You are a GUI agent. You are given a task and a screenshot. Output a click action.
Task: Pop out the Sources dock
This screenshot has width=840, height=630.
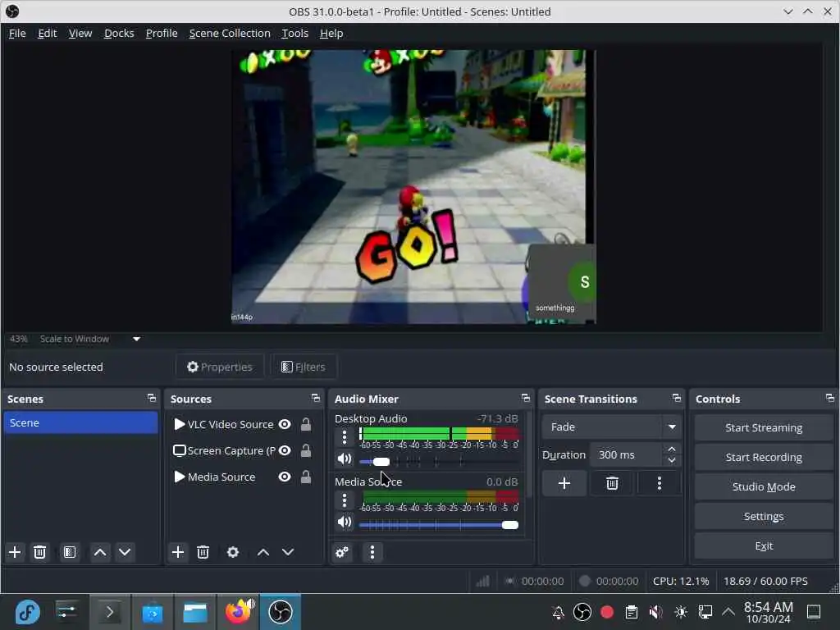(316, 399)
